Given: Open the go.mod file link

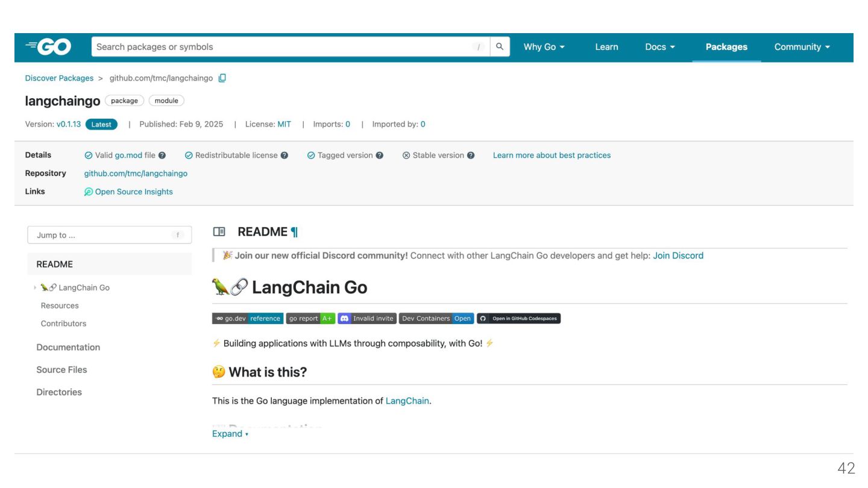Looking at the screenshot, I should click(128, 155).
